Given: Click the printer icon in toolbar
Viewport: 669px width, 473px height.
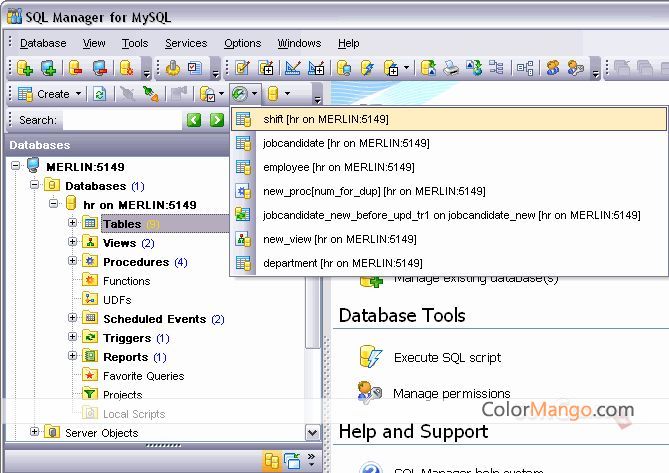Looking at the screenshot, I should point(451,68).
